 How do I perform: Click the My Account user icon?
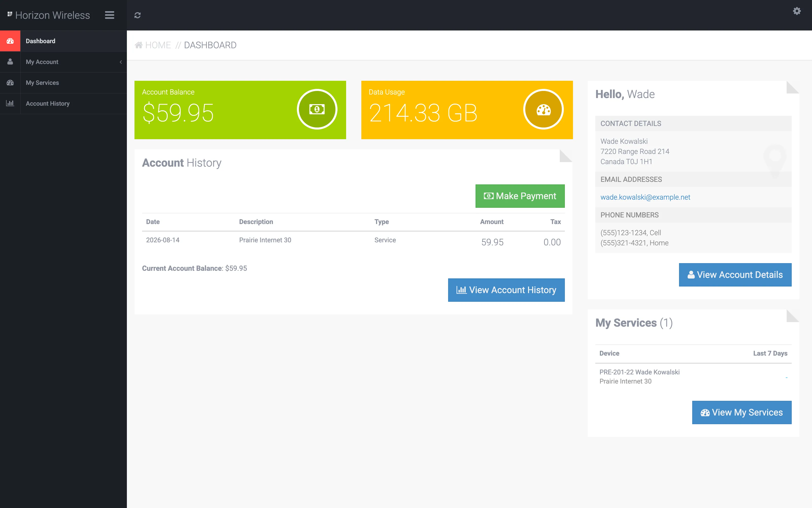tap(10, 62)
